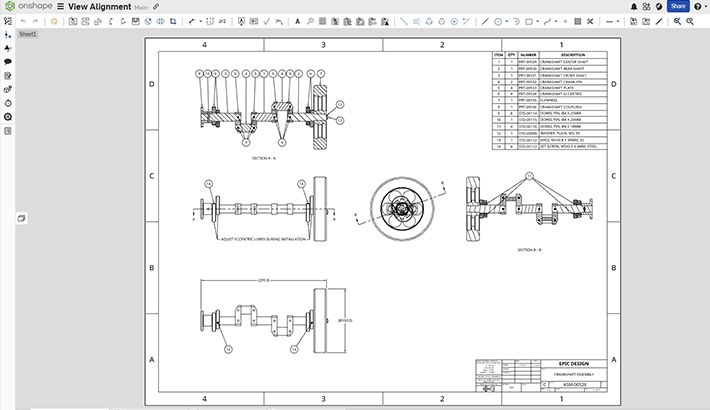Screen dimensions: 710x410
Task: Click the link icon beside Main
Action: pos(156,7)
